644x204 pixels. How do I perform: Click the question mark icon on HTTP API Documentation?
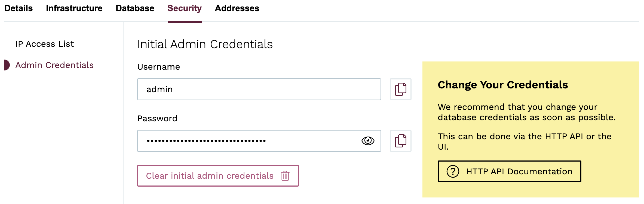452,171
